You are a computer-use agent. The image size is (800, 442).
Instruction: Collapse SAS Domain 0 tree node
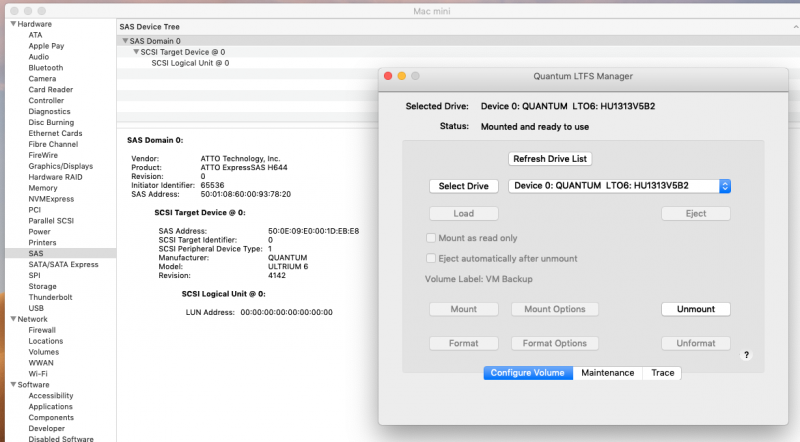[x=125, y=41]
